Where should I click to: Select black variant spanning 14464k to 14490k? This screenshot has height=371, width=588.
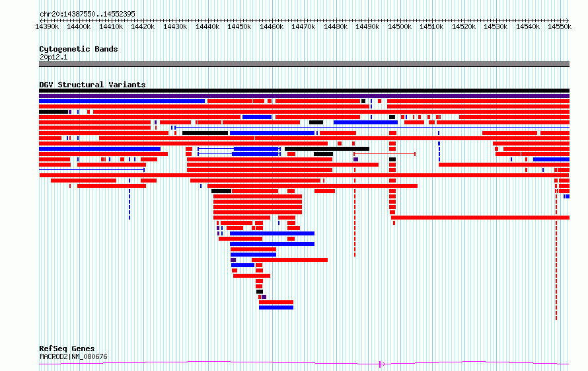click(x=327, y=149)
